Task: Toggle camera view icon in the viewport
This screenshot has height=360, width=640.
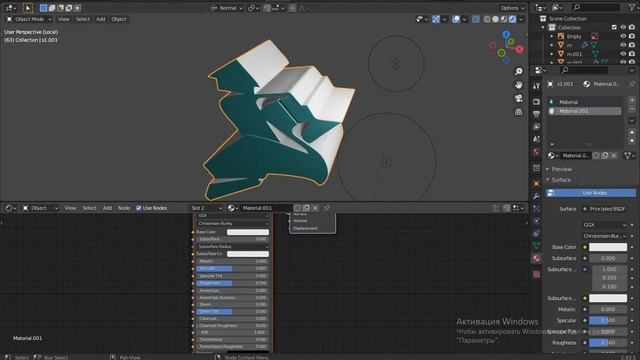Action: [518, 98]
